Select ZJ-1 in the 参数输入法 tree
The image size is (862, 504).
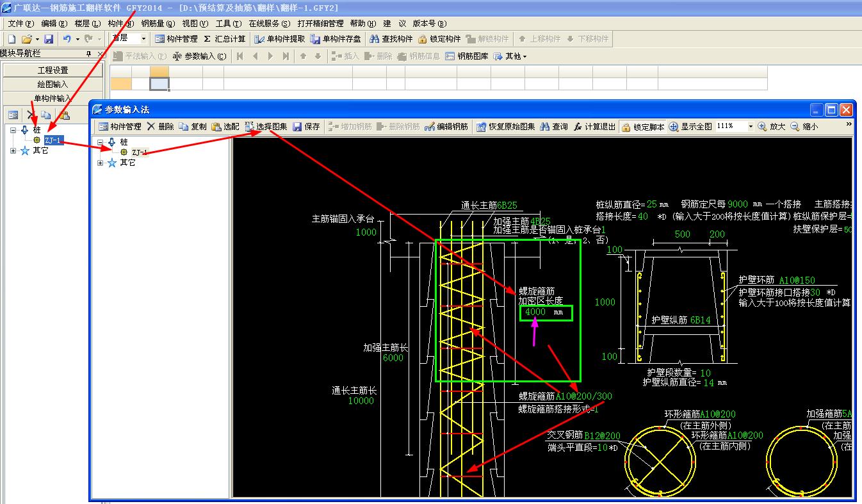click(141, 152)
